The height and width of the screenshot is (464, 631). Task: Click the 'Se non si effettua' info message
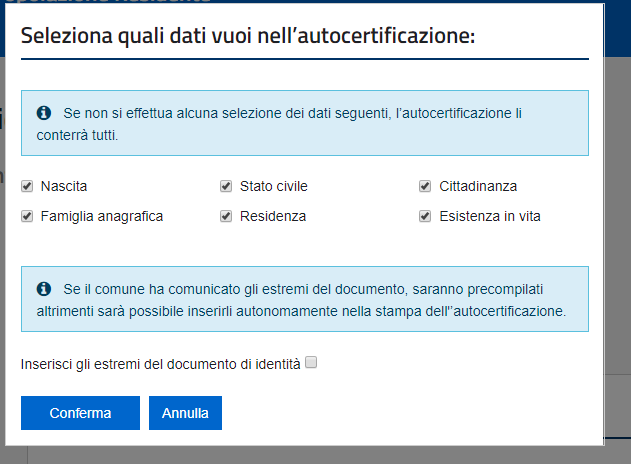[305, 123]
